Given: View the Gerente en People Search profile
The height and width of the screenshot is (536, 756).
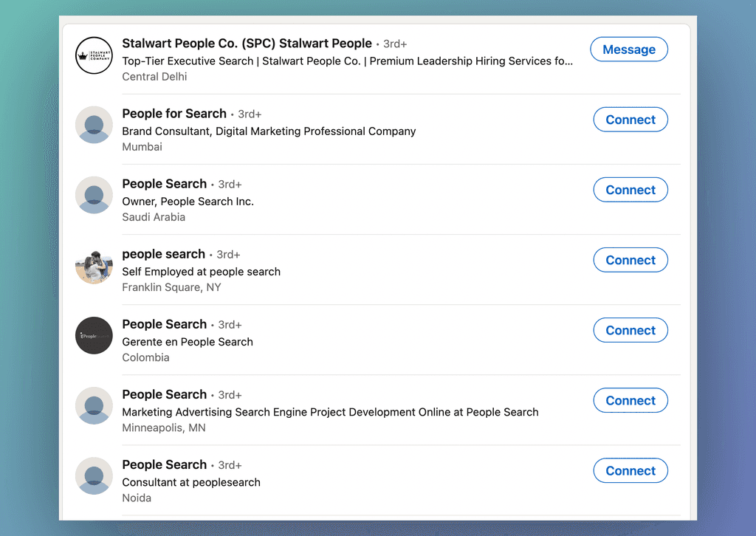Looking at the screenshot, I should click(x=164, y=324).
